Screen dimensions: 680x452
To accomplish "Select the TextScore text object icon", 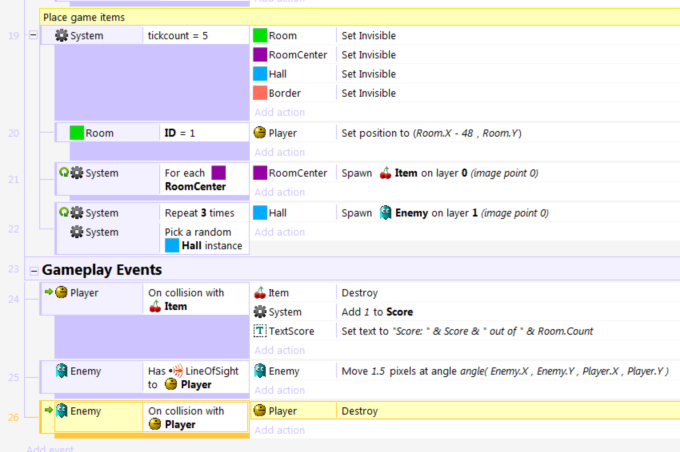I will [260, 331].
